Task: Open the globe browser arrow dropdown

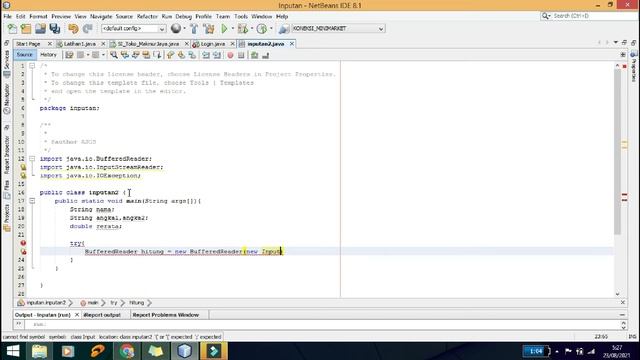Action: click(184, 29)
